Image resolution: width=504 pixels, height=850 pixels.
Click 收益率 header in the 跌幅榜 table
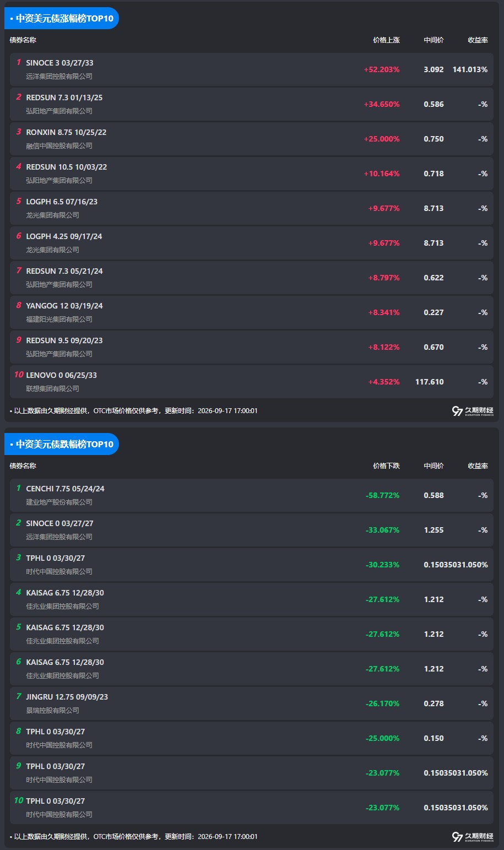[478, 466]
